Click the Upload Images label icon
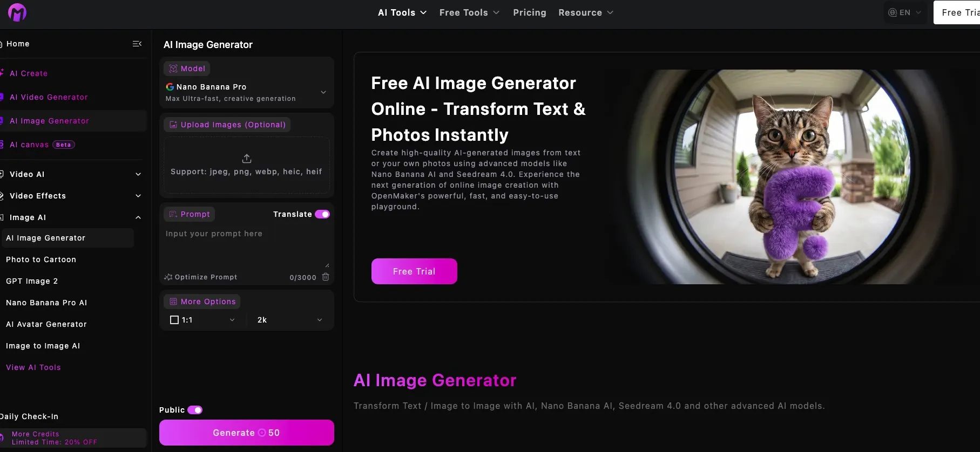Image resolution: width=980 pixels, height=452 pixels. click(173, 125)
